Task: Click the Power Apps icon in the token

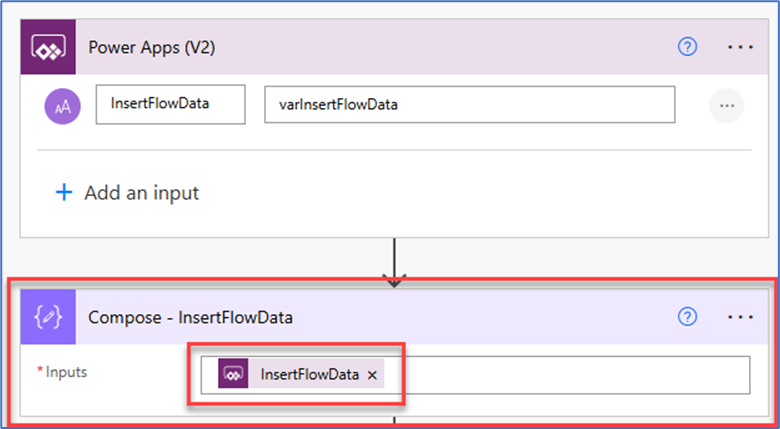Action: pos(233,373)
